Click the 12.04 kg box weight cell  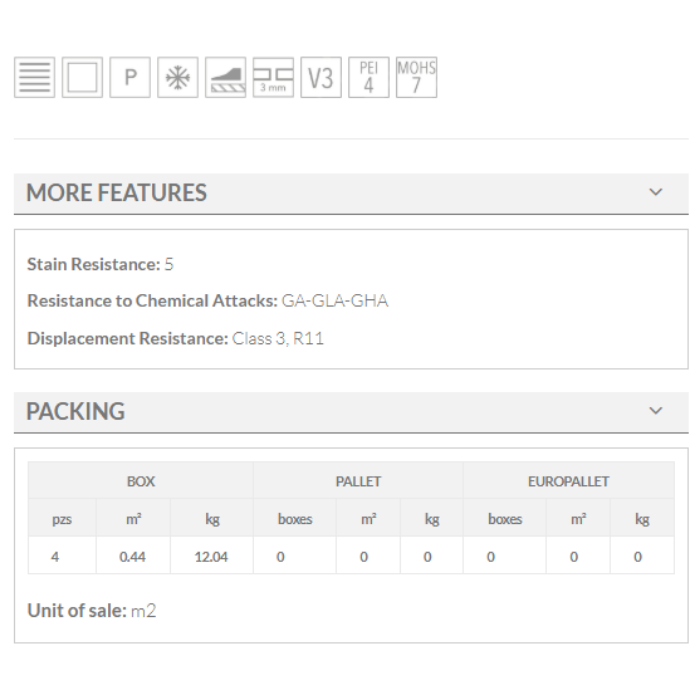(211, 557)
